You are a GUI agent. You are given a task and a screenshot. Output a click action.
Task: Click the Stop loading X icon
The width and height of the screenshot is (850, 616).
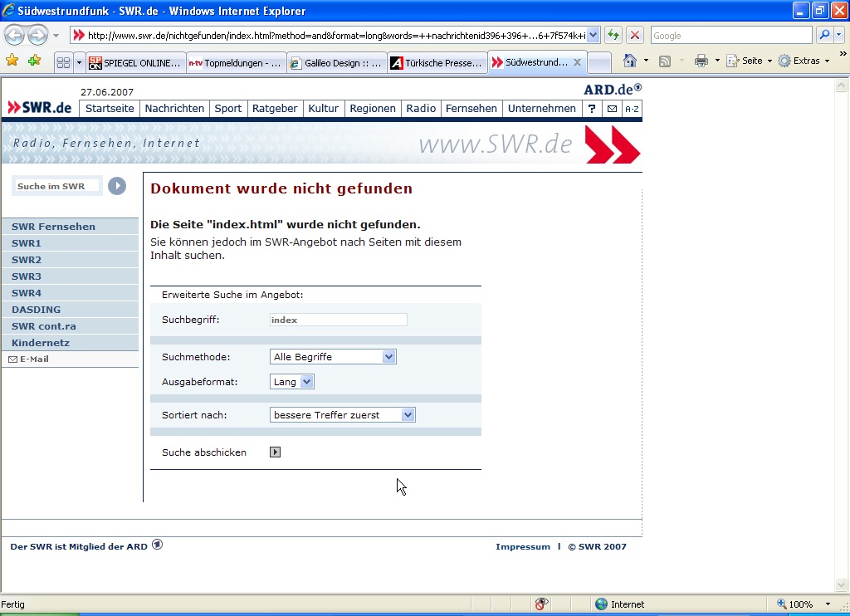coord(635,35)
